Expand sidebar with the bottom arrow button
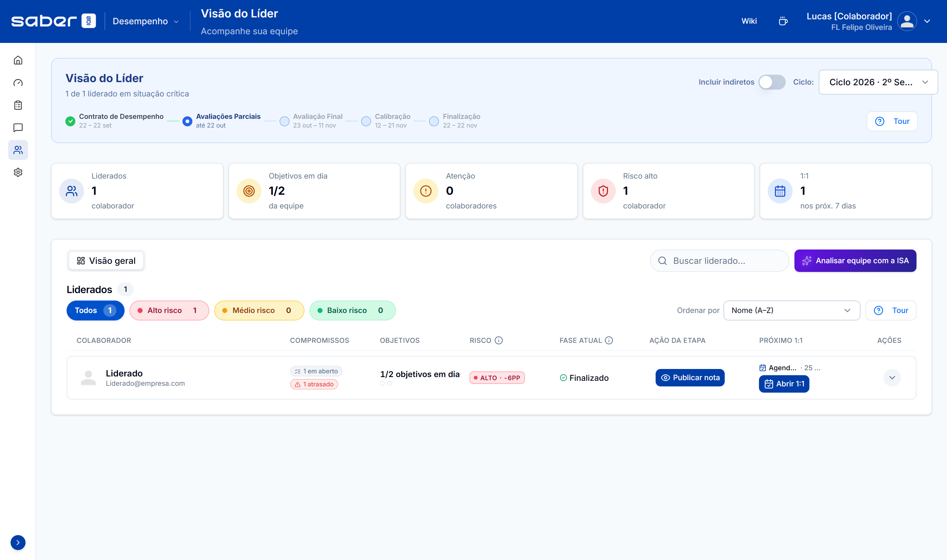 coord(18,542)
